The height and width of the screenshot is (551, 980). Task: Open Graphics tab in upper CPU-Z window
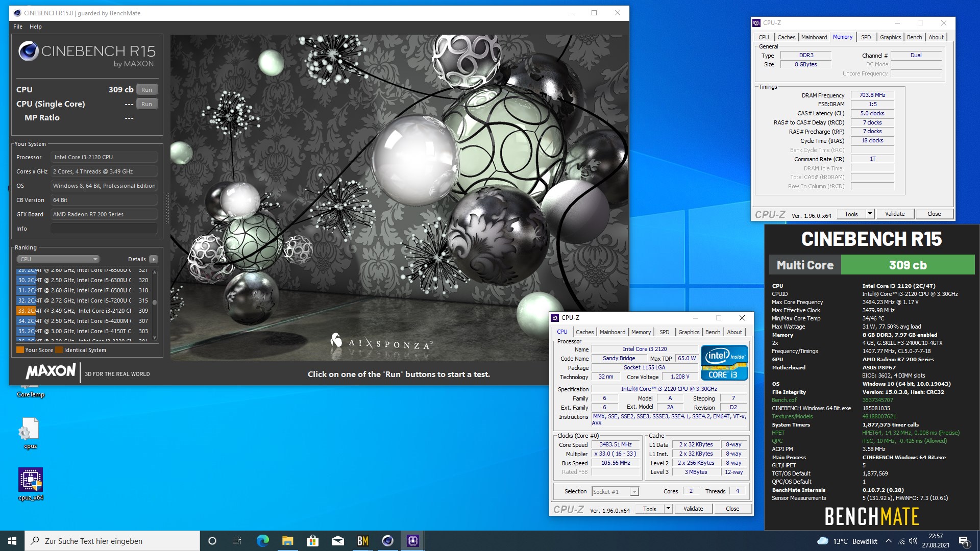click(890, 37)
